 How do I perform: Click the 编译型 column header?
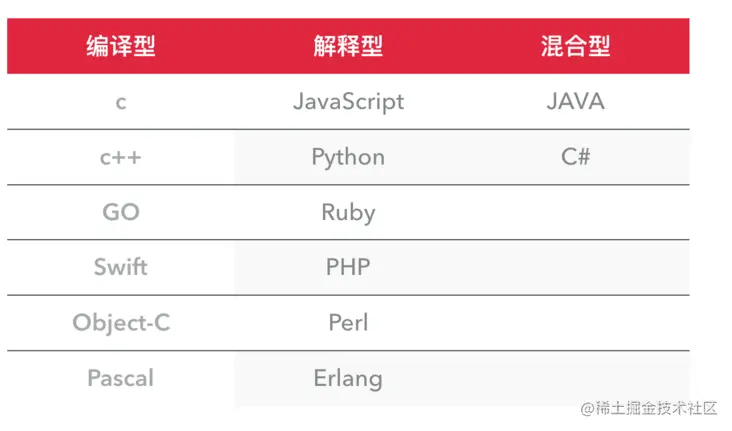pyautogui.click(x=121, y=46)
